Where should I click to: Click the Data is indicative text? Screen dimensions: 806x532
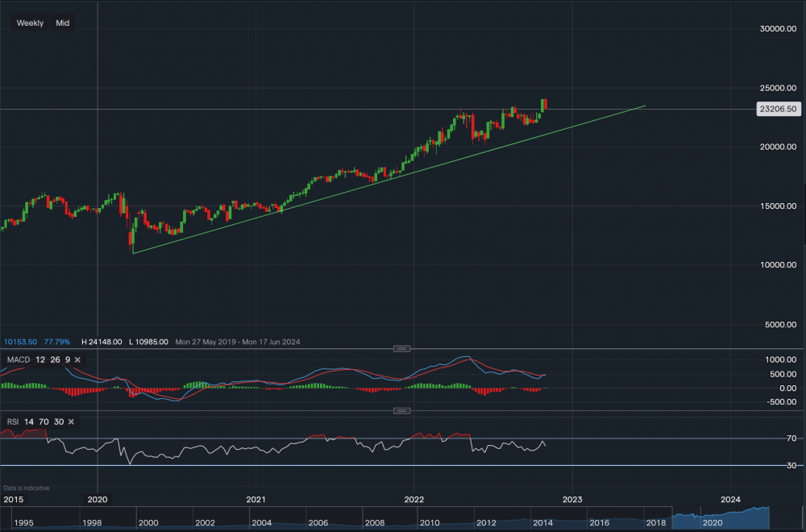pyautogui.click(x=25, y=488)
